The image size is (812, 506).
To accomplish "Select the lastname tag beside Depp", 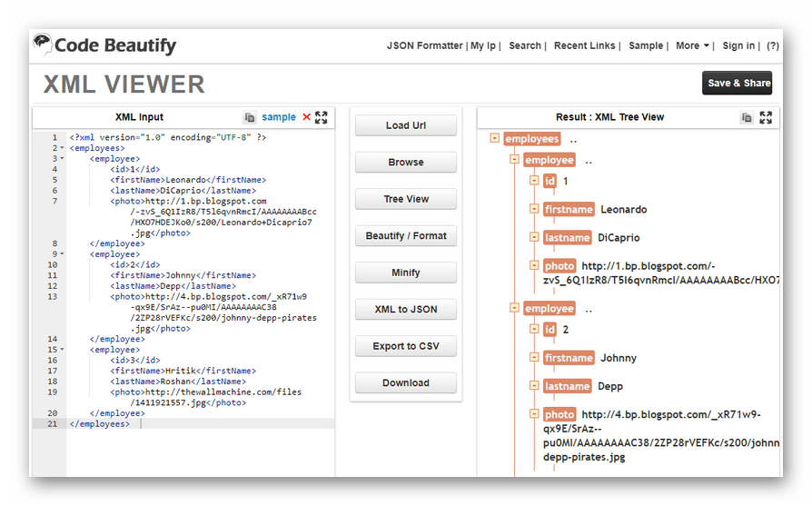I will (567, 386).
